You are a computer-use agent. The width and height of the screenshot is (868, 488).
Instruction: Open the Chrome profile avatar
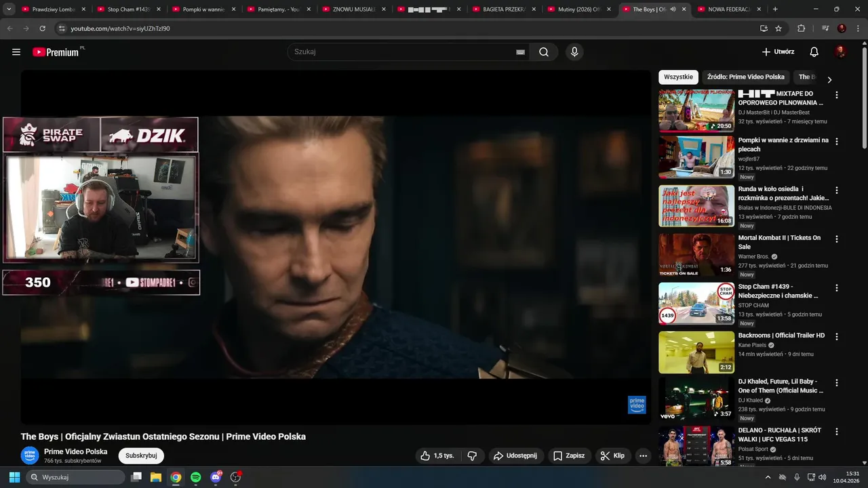[842, 28]
